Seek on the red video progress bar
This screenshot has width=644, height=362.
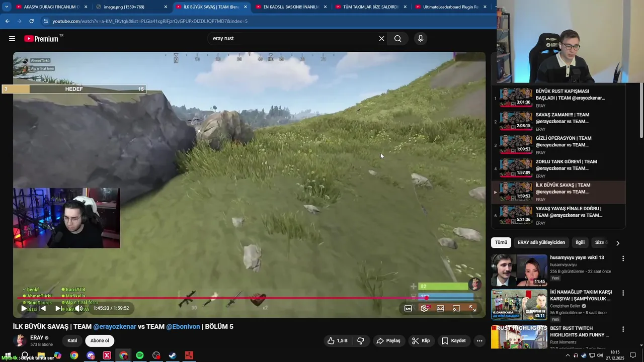point(249,298)
